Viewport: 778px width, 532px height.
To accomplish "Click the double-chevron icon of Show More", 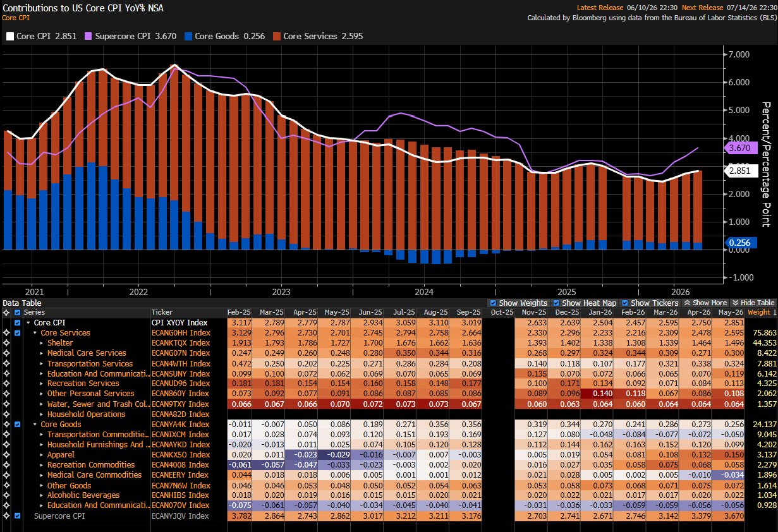I will pyautogui.click(x=687, y=303).
